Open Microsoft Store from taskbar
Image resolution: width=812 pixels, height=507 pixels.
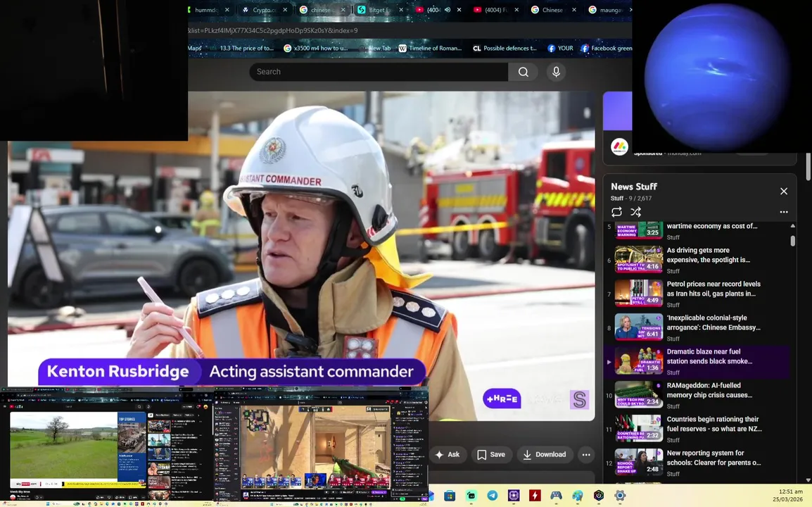pos(450,496)
